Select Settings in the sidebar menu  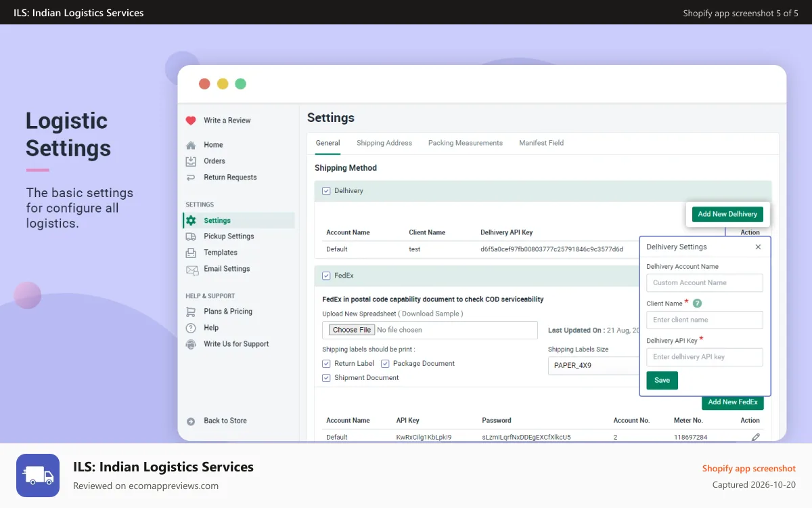tap(239, 221)
